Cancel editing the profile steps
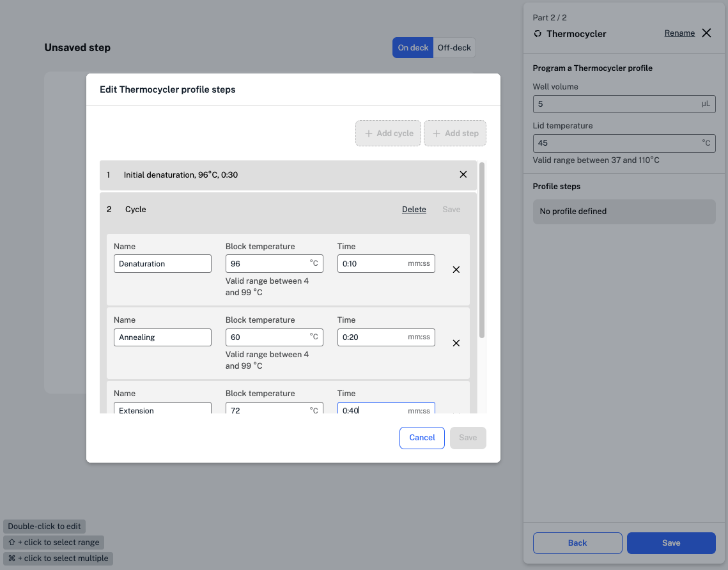The height and width of the screenshot is (570, 728). pos(422,438)
